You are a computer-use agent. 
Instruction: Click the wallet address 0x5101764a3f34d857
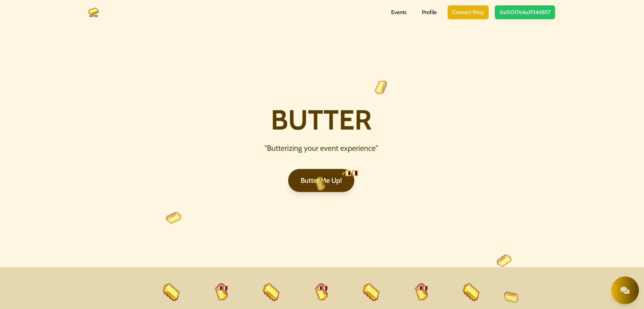click(x=525, y=12)
